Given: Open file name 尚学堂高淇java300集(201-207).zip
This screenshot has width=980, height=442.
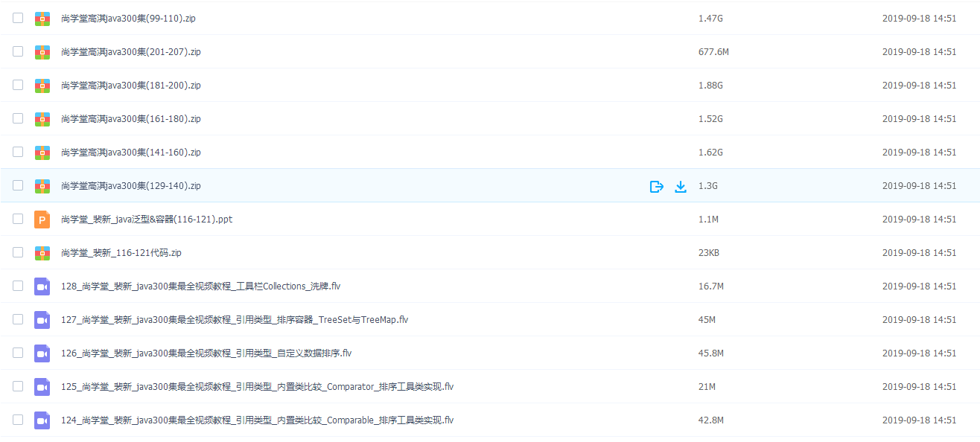Looking at the screenshot, I should click(131, 52).
